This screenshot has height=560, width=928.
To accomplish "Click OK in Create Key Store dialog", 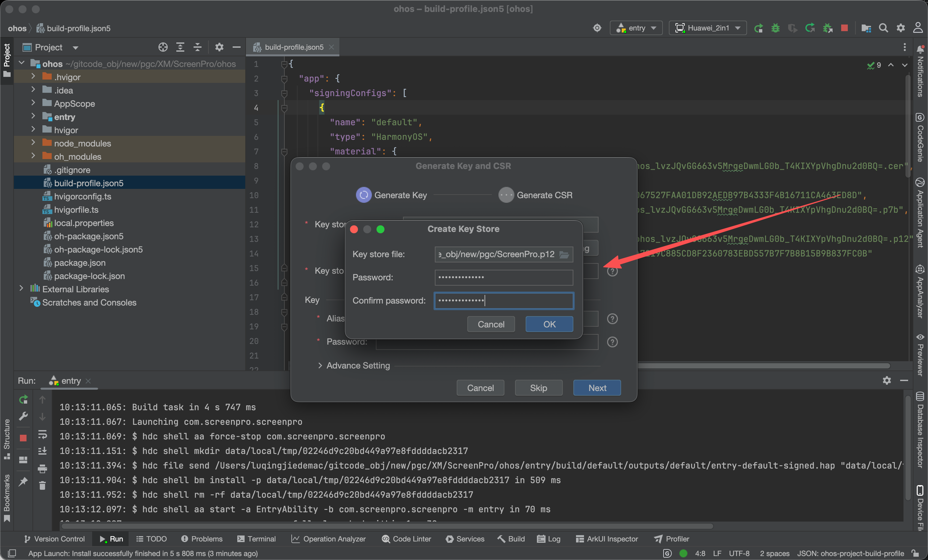I will [549, 324].
